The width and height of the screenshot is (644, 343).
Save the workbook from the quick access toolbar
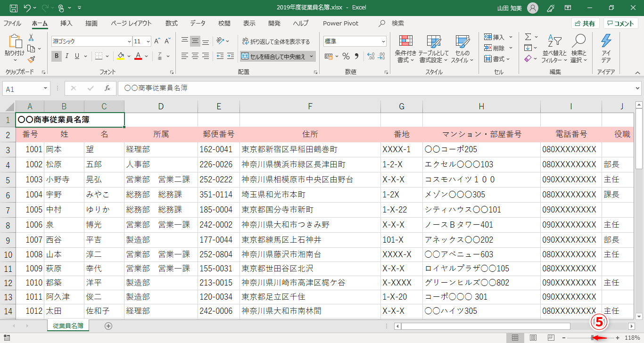point(14,8)
